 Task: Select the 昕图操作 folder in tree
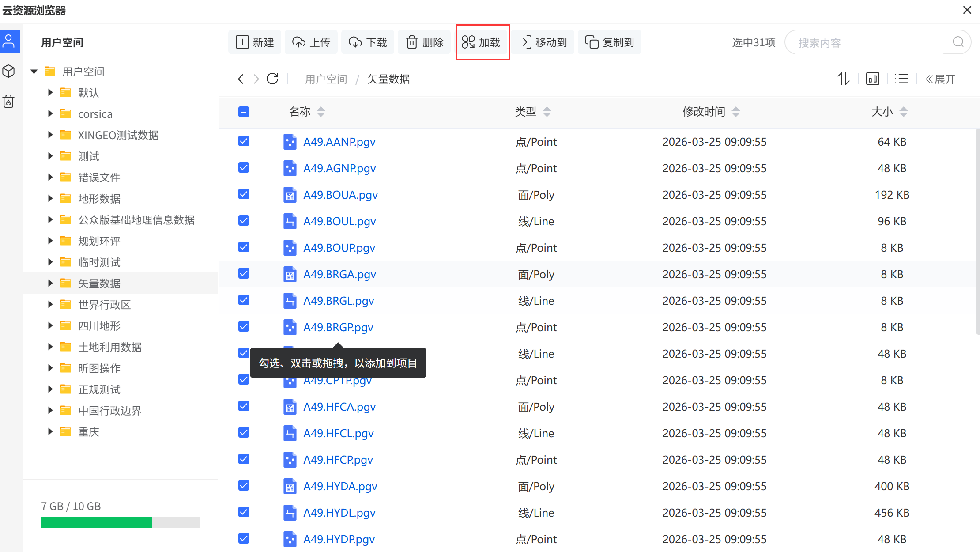pyautogui.click(x=99, y=368)
